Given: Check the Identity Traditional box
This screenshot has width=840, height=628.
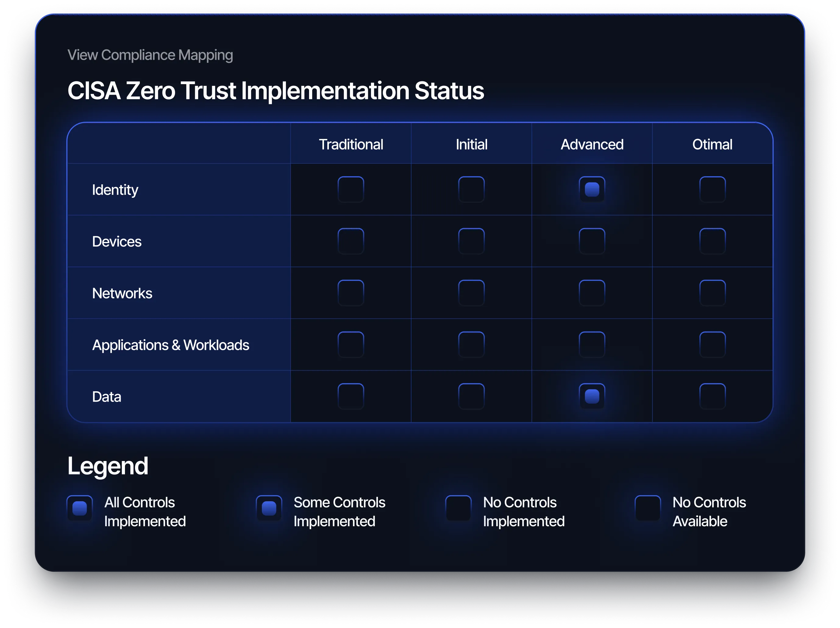Looking at the screenshot, I should click(x=351, y=190).
